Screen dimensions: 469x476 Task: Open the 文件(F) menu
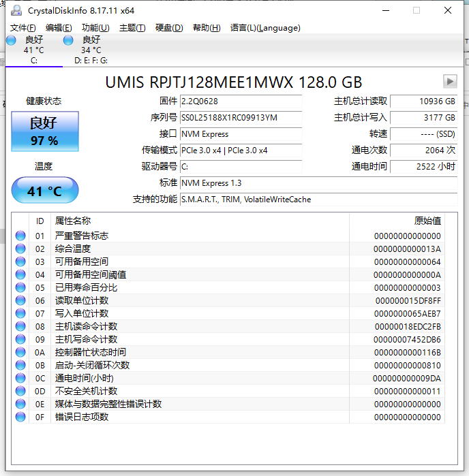(x=22, y=28)
